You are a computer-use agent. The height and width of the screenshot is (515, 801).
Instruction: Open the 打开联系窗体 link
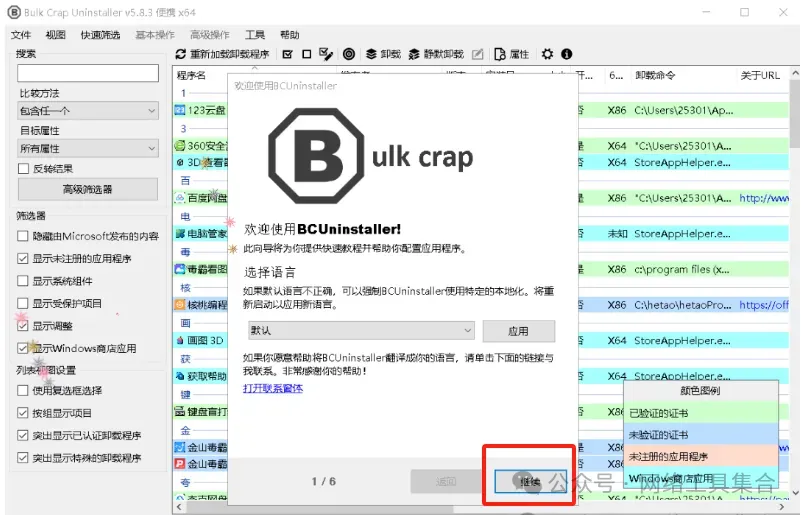pyautogui.click(x=273, y=389)
